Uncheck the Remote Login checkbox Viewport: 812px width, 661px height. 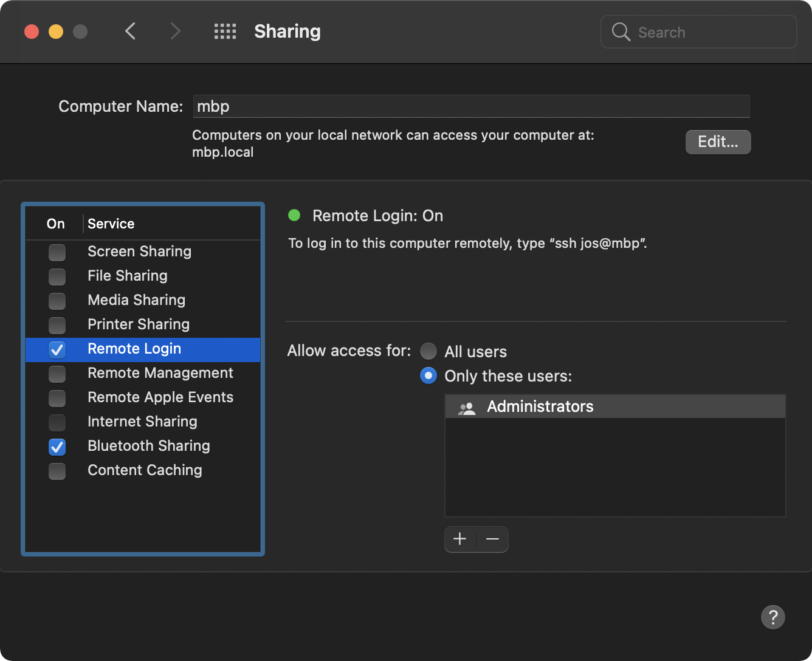[x=57, y=349]
